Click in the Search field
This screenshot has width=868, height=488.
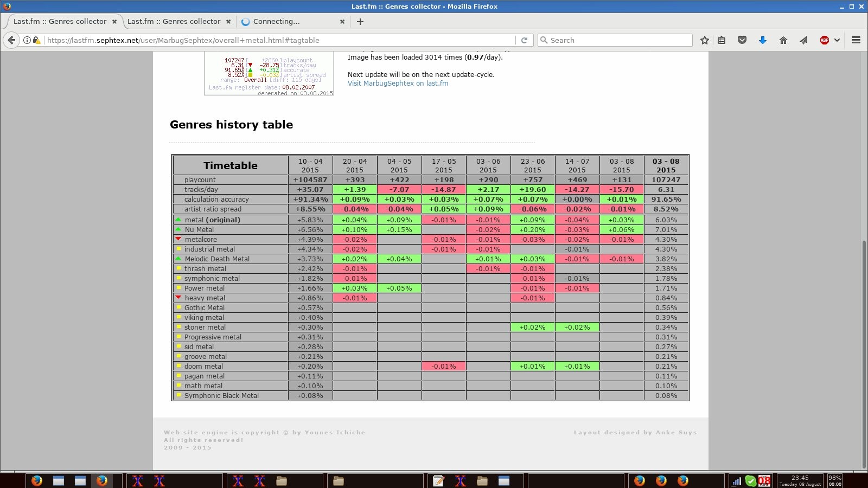[618, 40]
